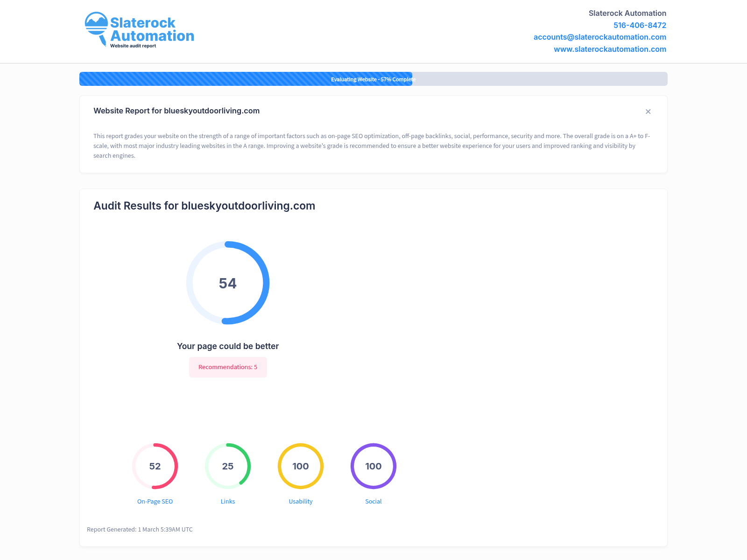Open the accounts@slaterockautomation.com email link

[599, 37]
